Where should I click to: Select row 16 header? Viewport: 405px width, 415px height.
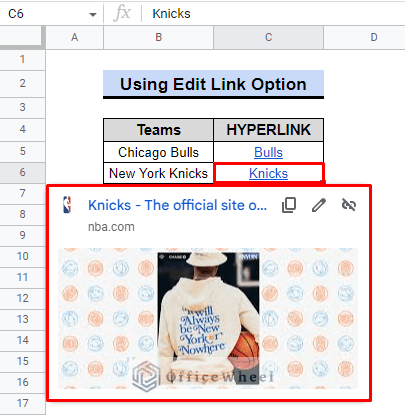coord(22,382)
